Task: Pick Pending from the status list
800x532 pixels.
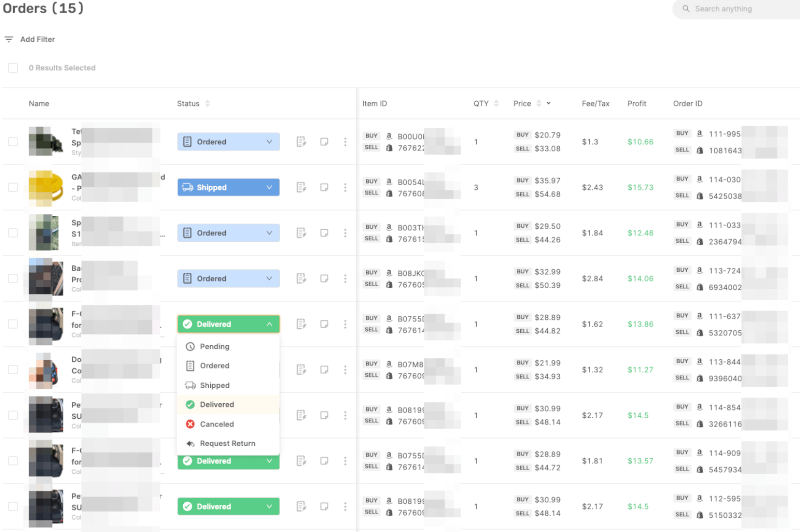Action: pyautogui.click(x=214, y=347)
